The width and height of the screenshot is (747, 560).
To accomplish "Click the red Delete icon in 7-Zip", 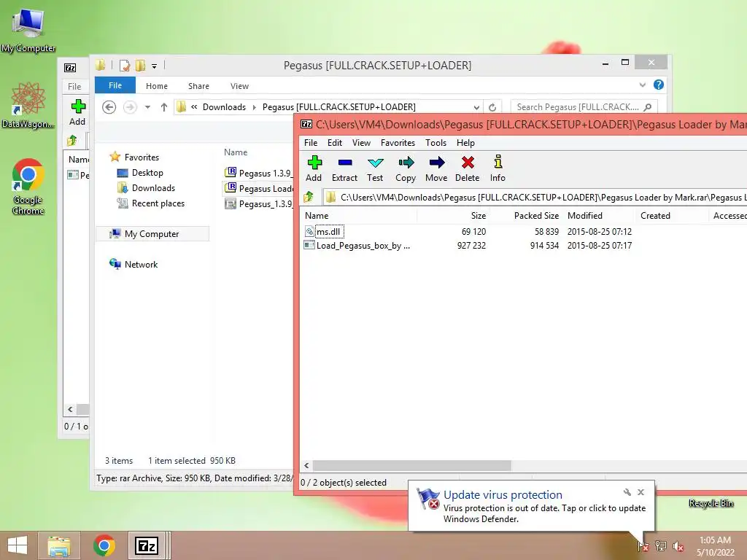I will point(468,163).
